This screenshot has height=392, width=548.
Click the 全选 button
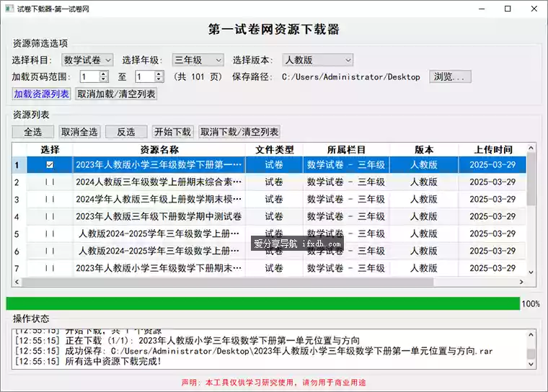[x=33, y=132]
